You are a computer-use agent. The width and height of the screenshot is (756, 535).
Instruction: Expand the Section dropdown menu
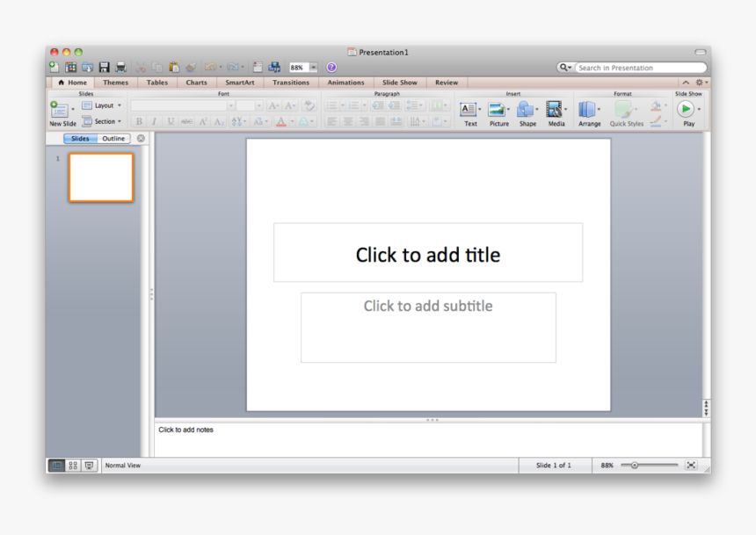pos(102,121)
